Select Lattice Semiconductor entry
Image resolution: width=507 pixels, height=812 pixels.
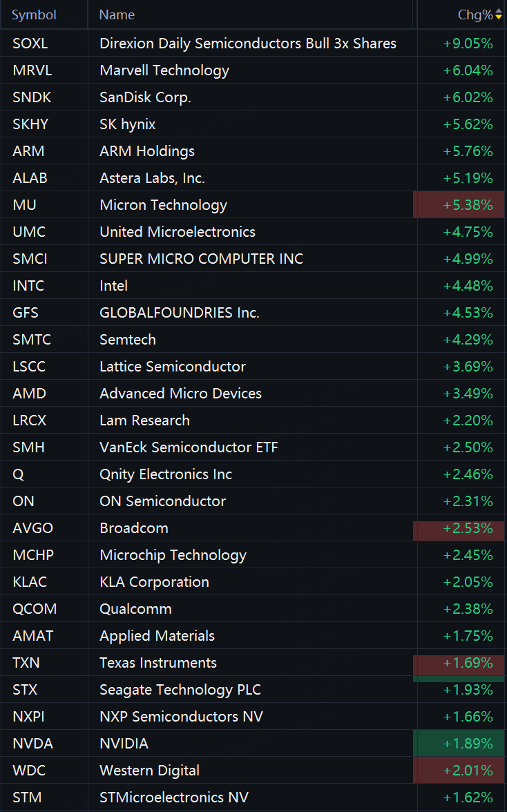click(173, 367)
